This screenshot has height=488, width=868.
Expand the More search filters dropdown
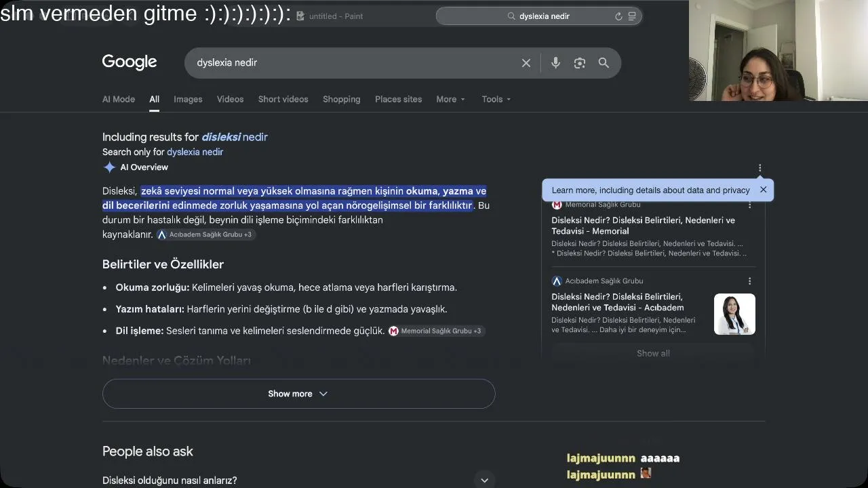pyautogui.click(x=450, y=99)
